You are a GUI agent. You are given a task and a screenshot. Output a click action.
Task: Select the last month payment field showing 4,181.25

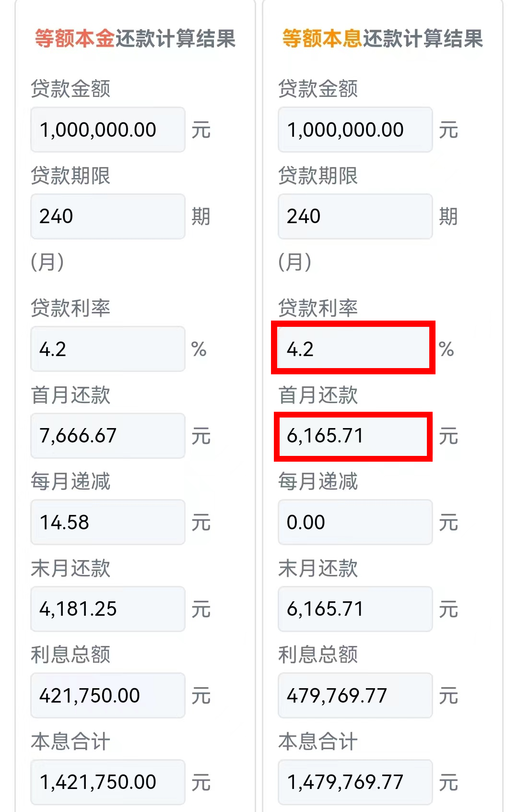(107, 609)
